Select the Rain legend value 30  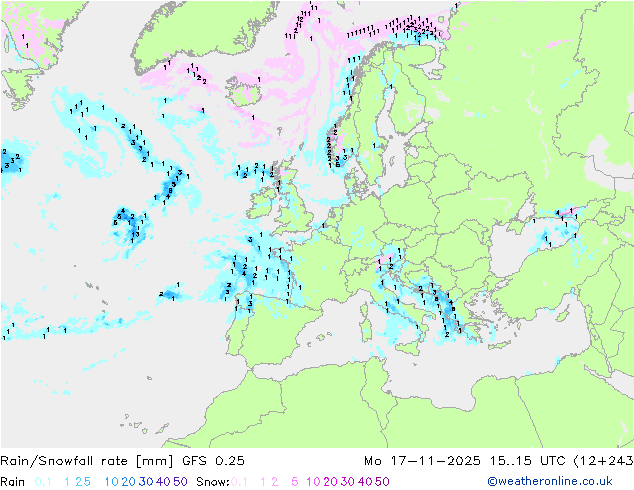pyautogui.click(x=146, y=482)
